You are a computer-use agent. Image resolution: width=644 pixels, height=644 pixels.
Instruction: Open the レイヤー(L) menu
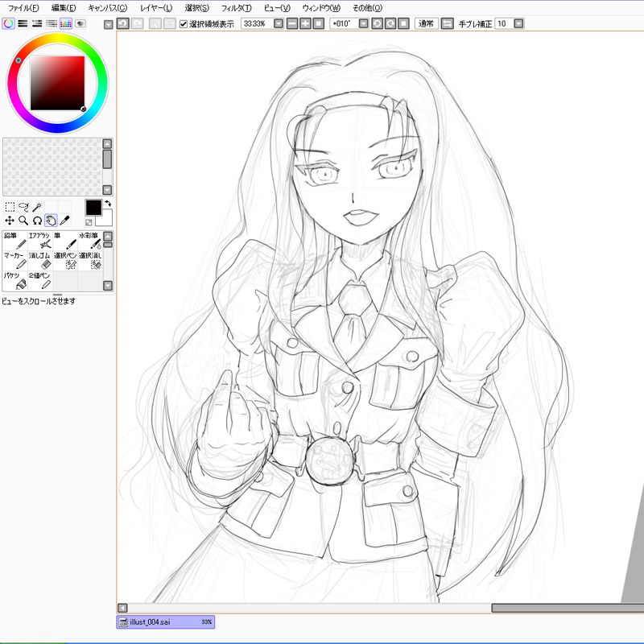click(156, 8)
